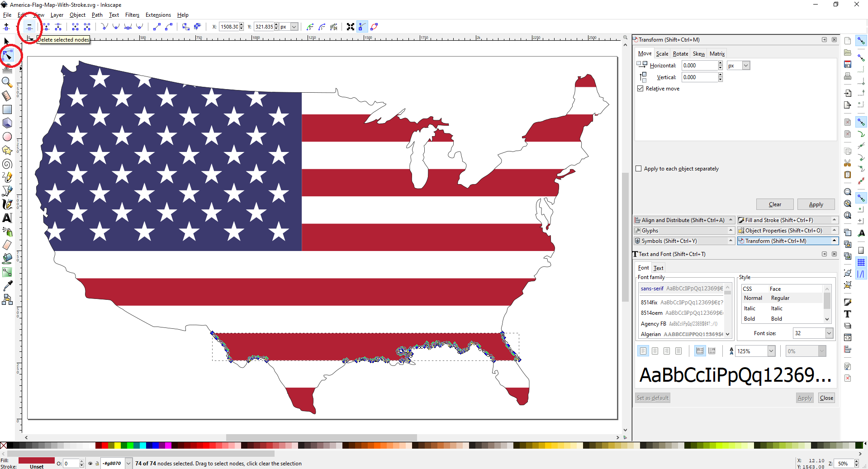Select the Circle and ellipse tool

pyautogui.click(x=7, y=137)
